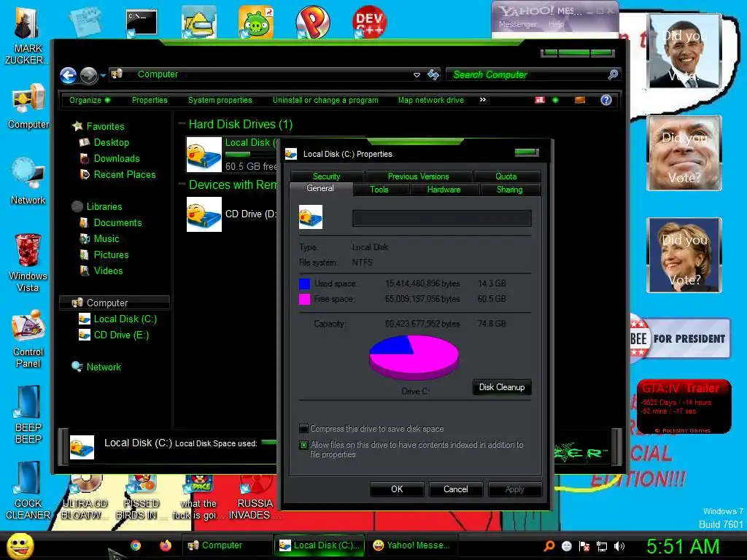The image size is (747, 560).
Task: Click OK in Properties dialog
Action: tap(397, 489)
